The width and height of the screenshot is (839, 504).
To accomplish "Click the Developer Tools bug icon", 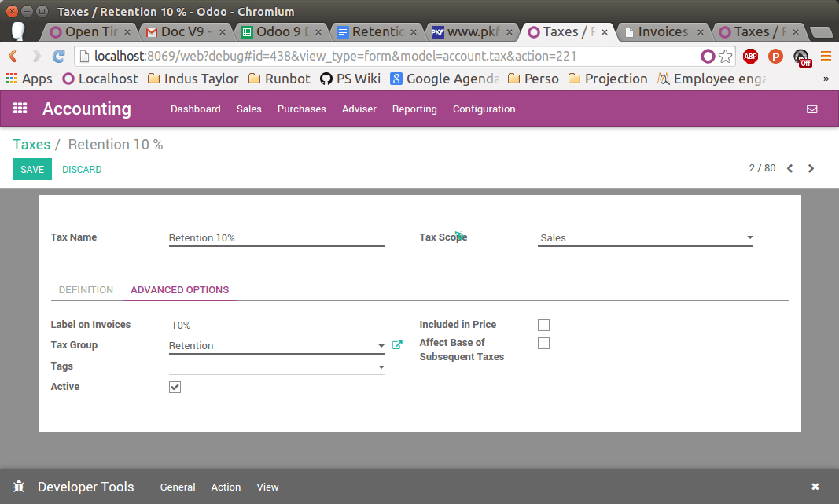I will (x=19, y=487).
